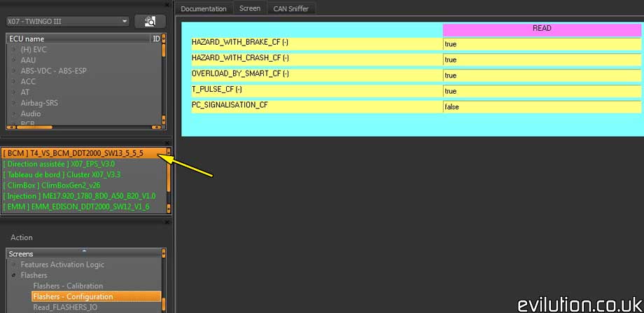Select the Audio ECU name
The image size is (644, 313).
click(31, 113)
